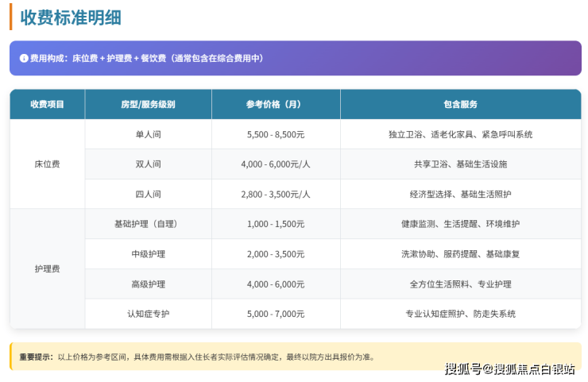Select the 中级护理 cell
The width and height of the screenshot is (588, 382).
click(x=148, y=254)
